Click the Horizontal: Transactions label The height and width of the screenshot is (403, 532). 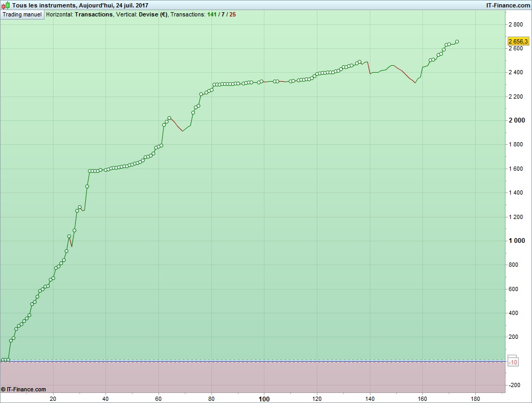point(79,15)
